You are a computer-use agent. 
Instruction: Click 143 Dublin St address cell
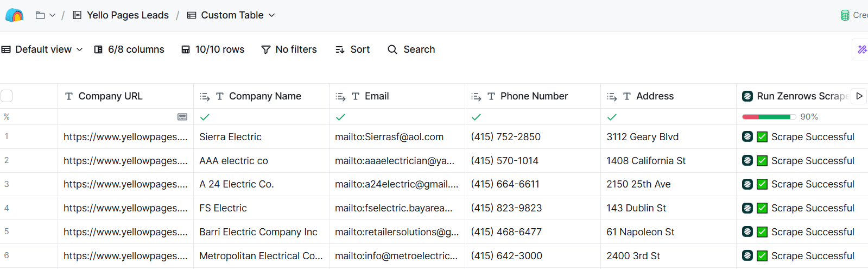click(x=668, y=208)
